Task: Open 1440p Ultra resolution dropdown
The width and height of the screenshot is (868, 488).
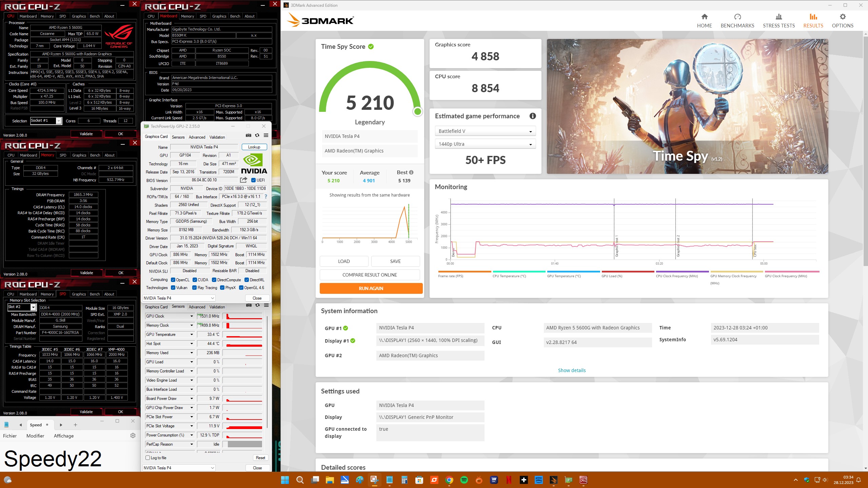Action: [485, 144]
